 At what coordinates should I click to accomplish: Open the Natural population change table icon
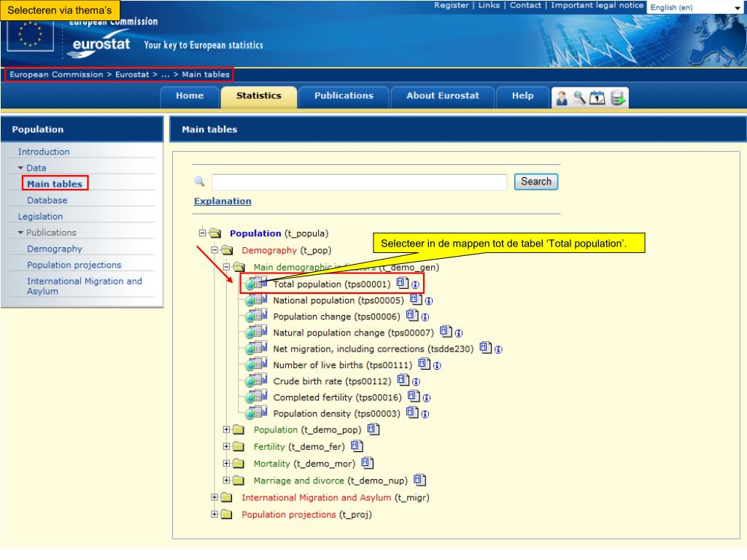[256, 332]
